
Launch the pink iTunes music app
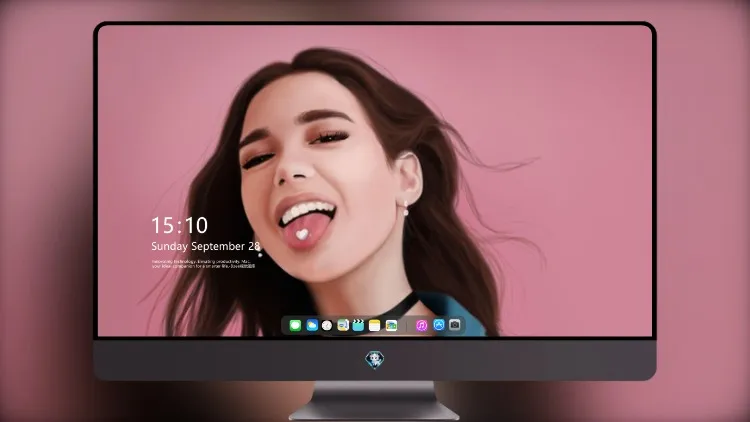[421, 325]
